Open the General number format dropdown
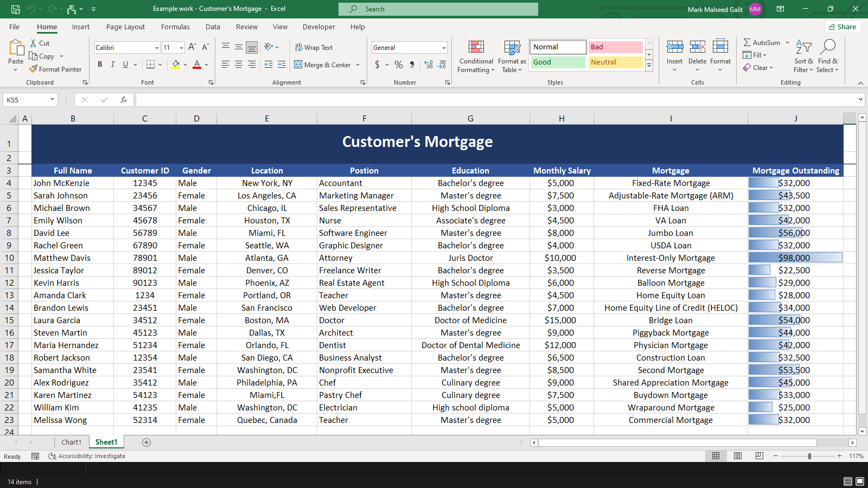The width and height of the screenshot is (868, 488). 444,48
